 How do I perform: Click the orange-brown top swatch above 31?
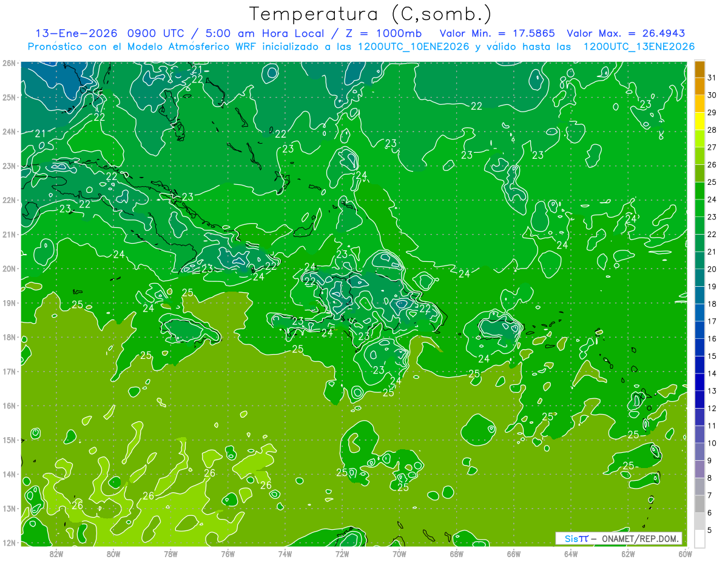pyautogui.click(x=699, y=69)
